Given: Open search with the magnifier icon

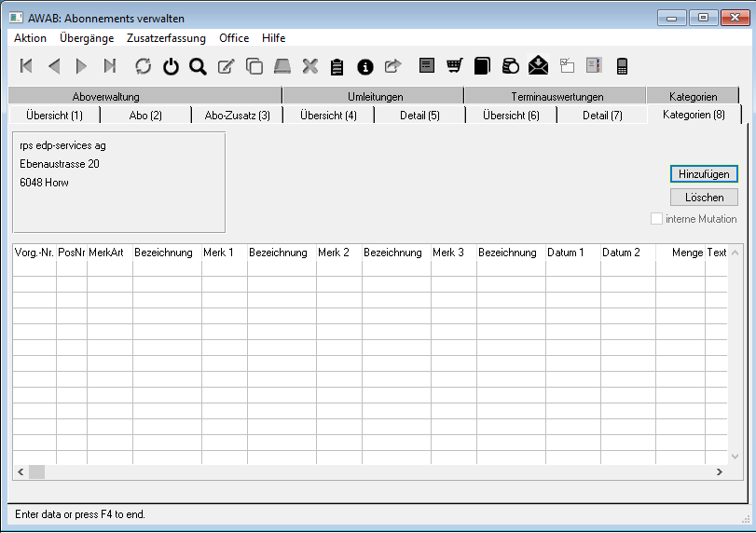Looking at the screenshot, I should [198, 65].
